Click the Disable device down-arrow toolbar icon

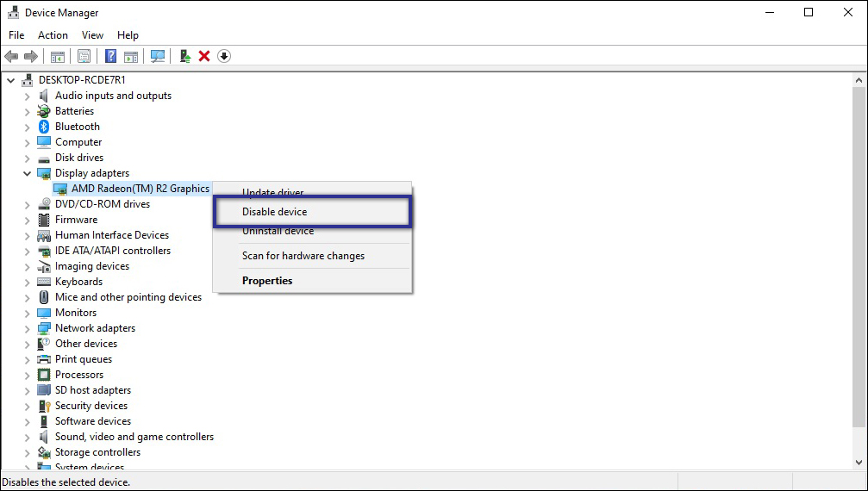click(224, 56)
